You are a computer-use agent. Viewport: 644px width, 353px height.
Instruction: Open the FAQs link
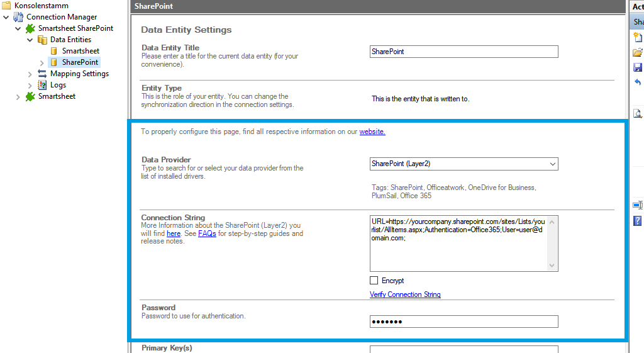point(207,233)
